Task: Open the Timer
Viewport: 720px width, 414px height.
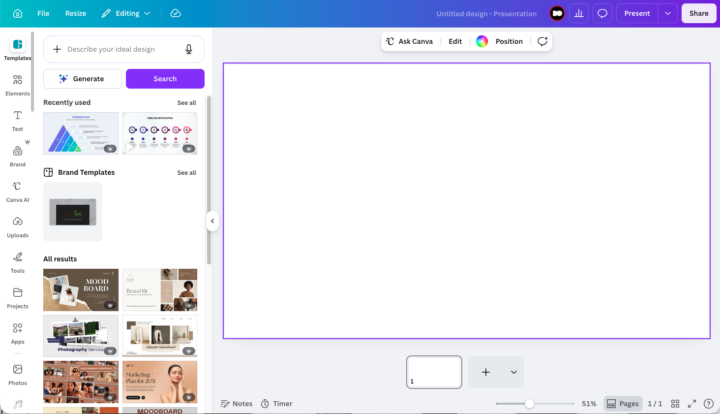Action: [276, 404]
